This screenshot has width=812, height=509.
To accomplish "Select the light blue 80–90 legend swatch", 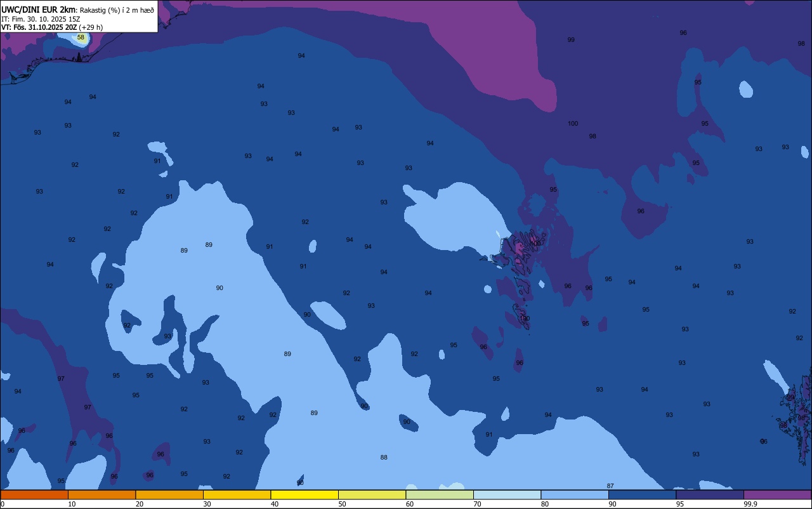I will [x=575, y=494].
